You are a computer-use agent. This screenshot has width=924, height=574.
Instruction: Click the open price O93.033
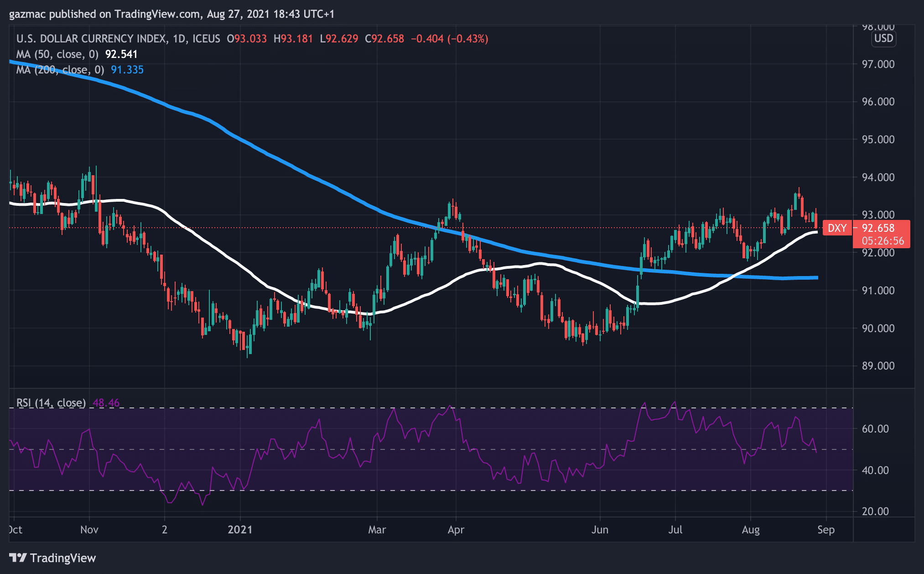[x=247, y=39]
